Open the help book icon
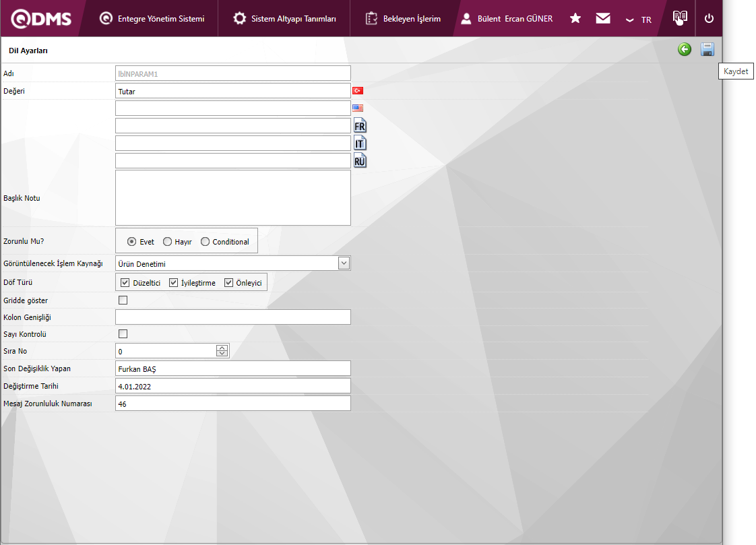The height and width of the screenshot is (545, 756). 680,18
